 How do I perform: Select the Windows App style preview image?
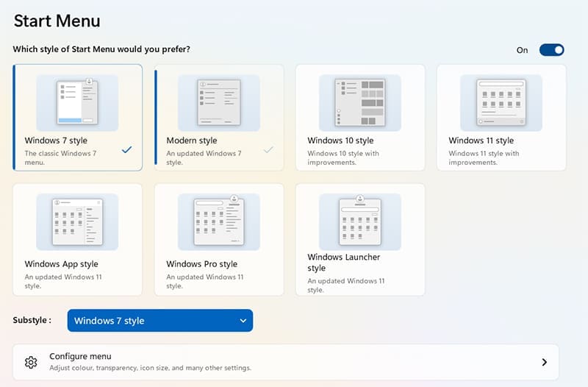[77, 222]
